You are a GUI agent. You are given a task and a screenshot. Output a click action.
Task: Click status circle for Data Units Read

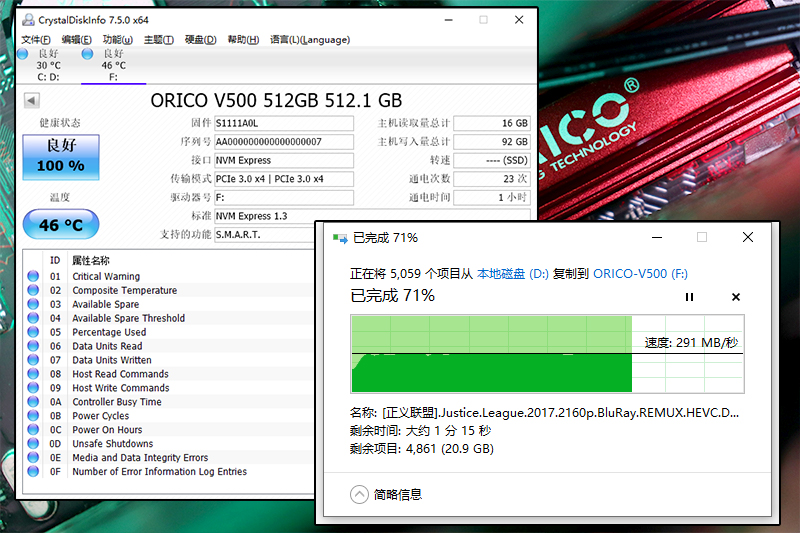(33, 346)
